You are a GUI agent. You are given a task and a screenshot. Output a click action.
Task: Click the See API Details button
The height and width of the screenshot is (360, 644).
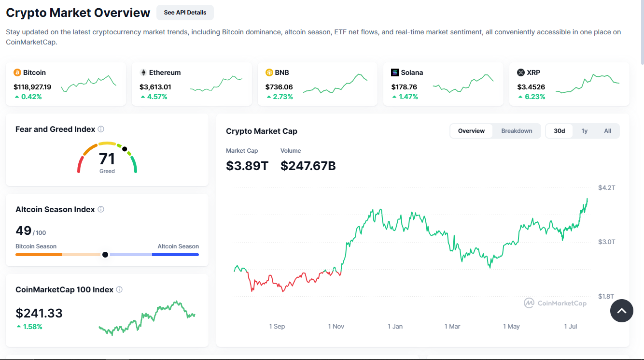pos(185,13)
